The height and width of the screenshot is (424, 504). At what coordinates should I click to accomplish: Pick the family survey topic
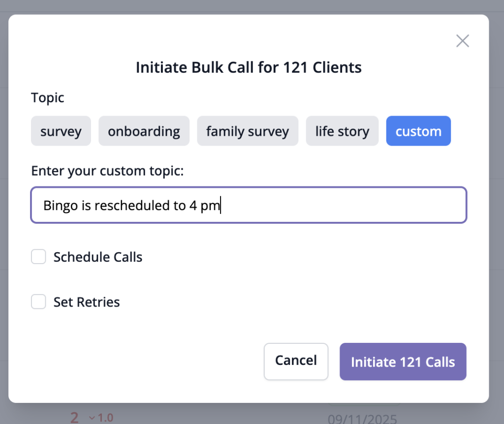[x=248, y=131]
